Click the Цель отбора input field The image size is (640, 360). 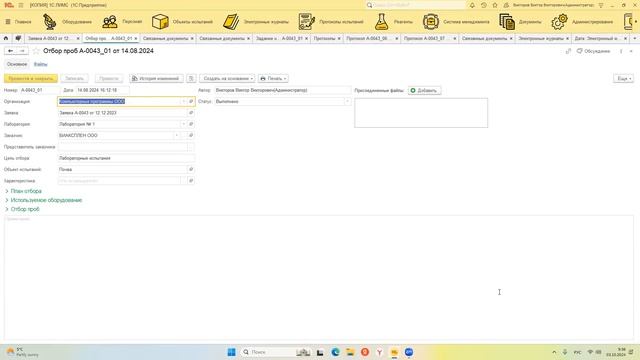(126, 158)
